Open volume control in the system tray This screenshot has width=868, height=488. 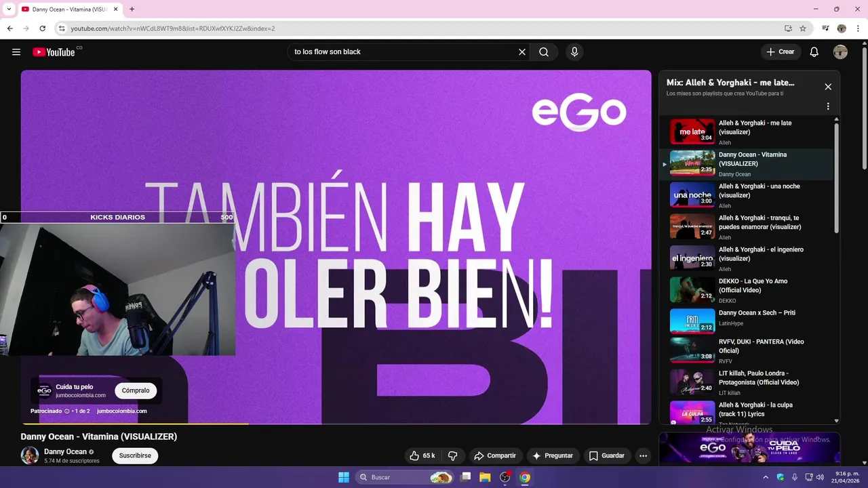pyautogui.click(x=820, y=477)
